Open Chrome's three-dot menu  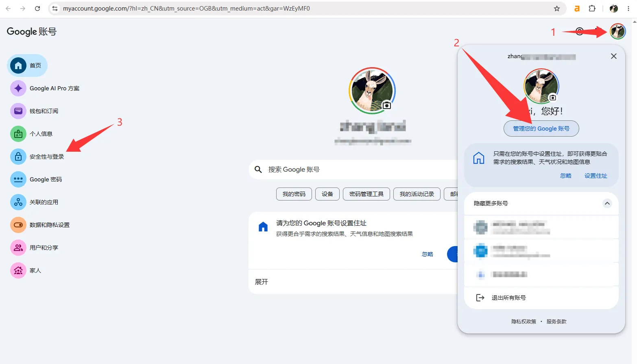coord(628,9)
